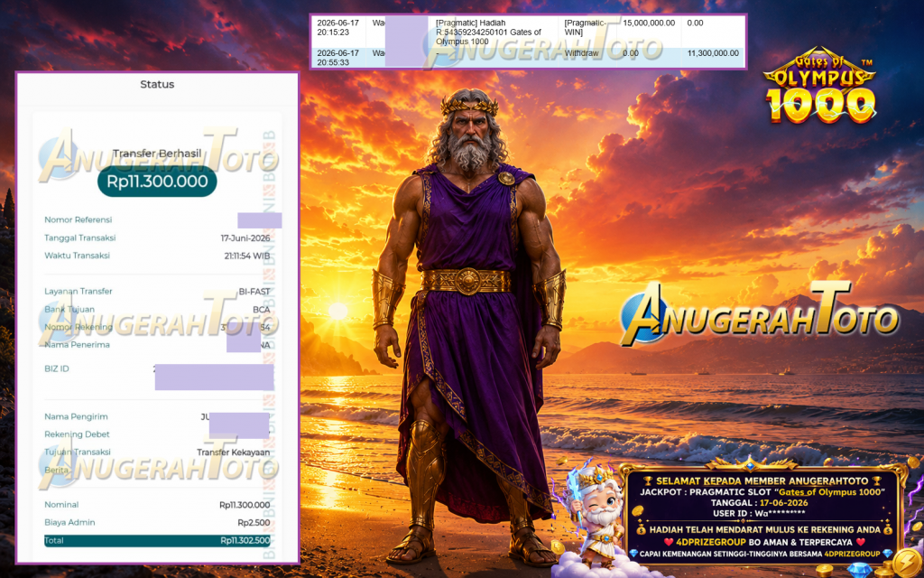Select the "Layanan Transfer" label
Image resolution: width=924 pixels, height=578 pixels.
pyautogui.click(x=79, y=292)
